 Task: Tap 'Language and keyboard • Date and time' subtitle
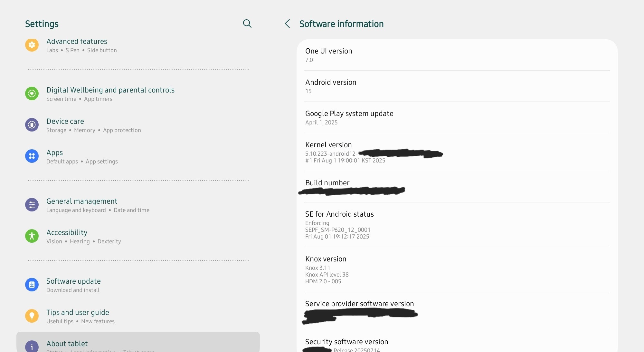98,210
